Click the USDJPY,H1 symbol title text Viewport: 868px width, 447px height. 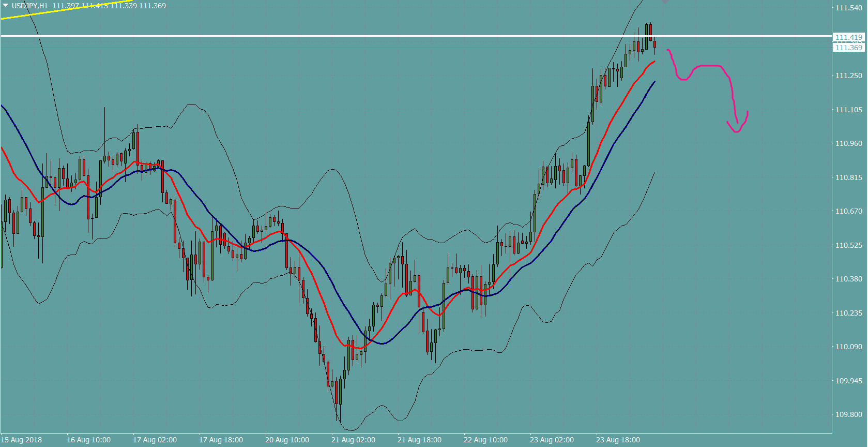(x=29, y=6)
